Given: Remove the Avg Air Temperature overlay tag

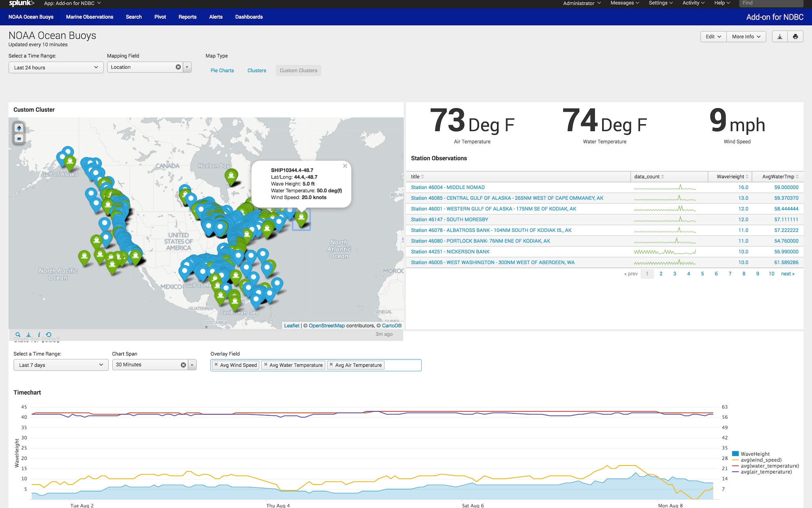Looking at the screenshot, I should point(331,364).
